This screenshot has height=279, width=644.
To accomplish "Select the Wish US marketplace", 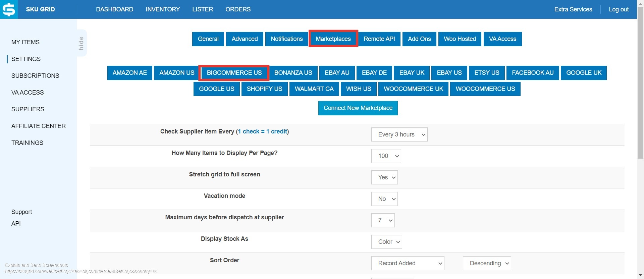I will click(359, 89).
